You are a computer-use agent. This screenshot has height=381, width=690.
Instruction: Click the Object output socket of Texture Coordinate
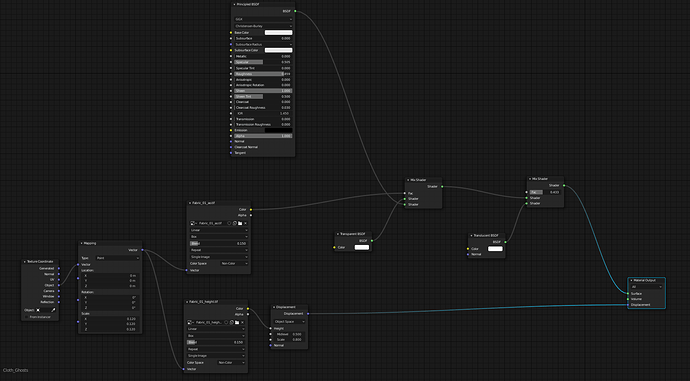(x=59, y=285)
